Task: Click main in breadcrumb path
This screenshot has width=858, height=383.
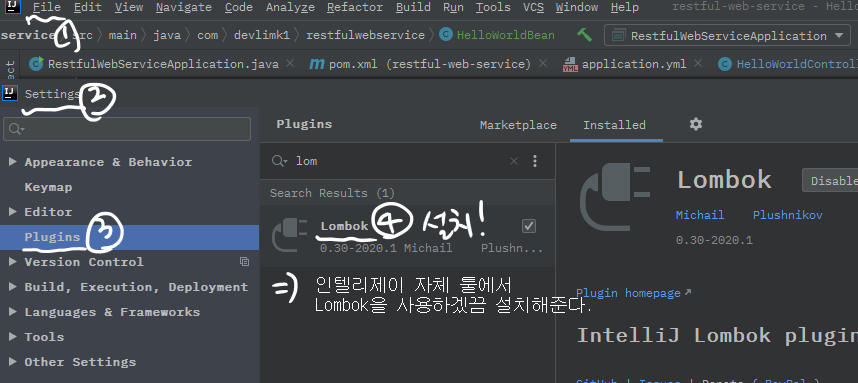Action: coord(123,36)
